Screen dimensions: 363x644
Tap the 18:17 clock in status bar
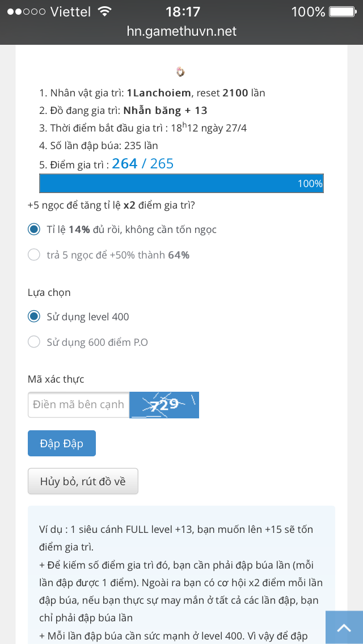(x=183, y=12)
